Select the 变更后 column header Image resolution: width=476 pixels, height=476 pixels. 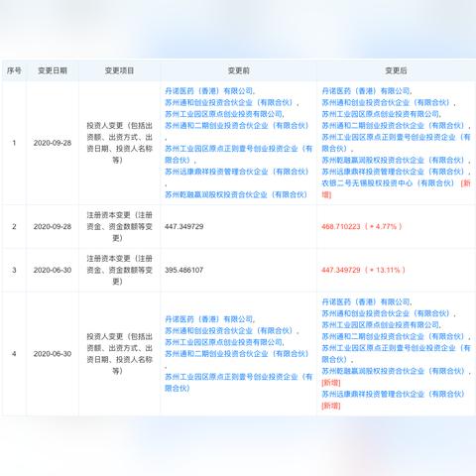pyautogui.click(x=396, y=70)
